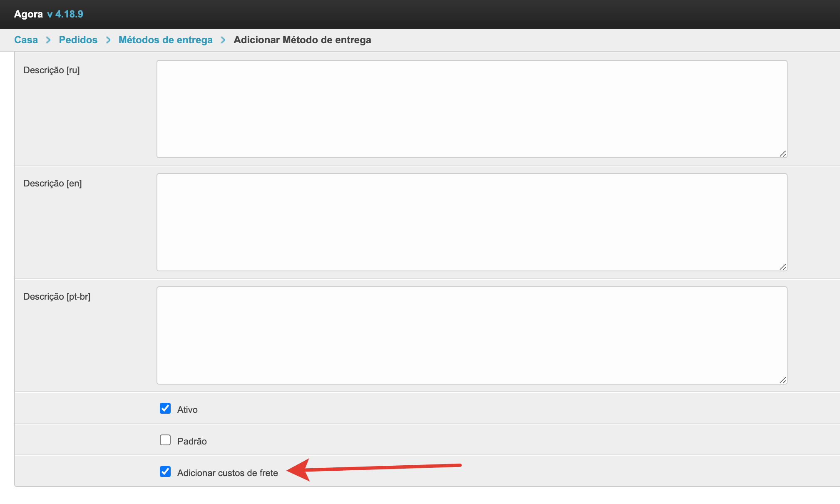Click resize handle of Descrição [en] textarea
Screen dimensions: 840x504
(783, 267)
